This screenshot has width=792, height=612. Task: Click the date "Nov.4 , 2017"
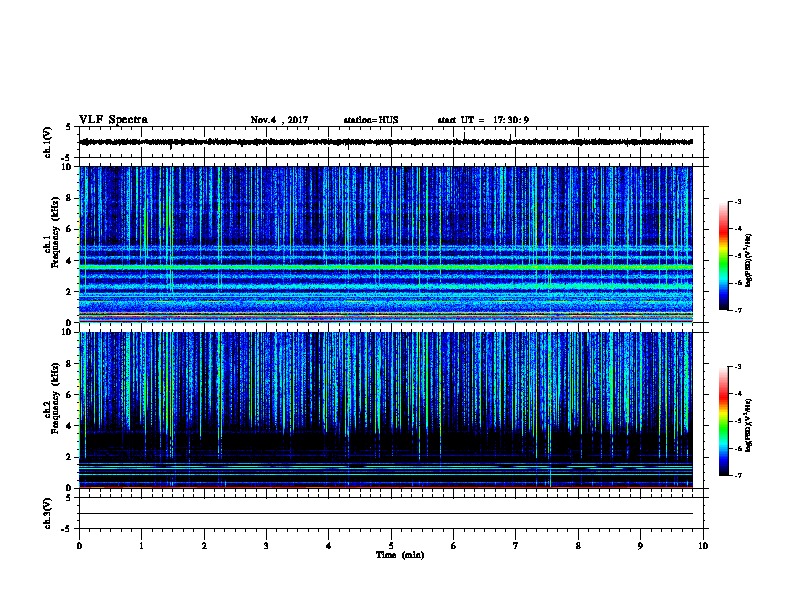click(x=279, y=120)
